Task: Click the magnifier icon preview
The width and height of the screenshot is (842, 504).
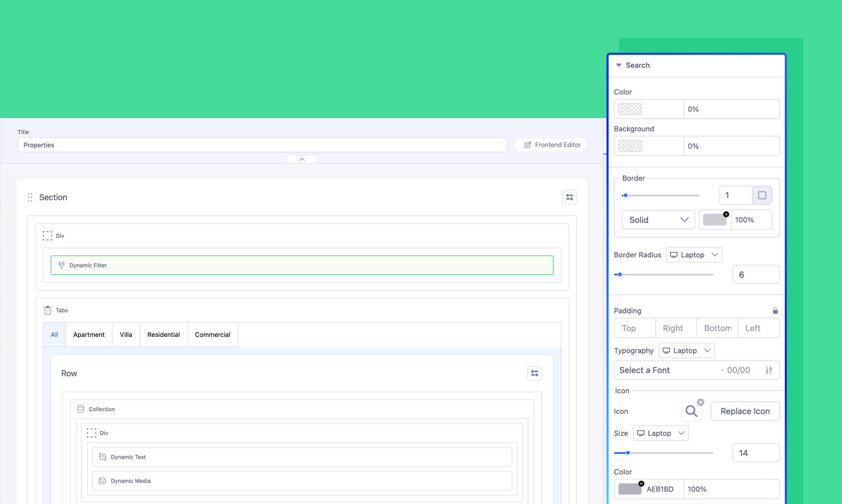Action: coord(691,411)
